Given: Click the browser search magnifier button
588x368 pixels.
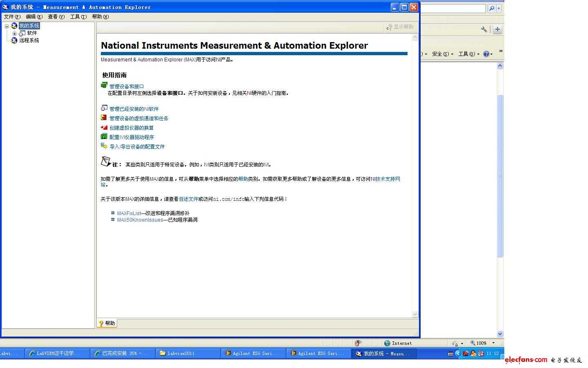Looking at the screenshot, I should [x=492, y=8].
